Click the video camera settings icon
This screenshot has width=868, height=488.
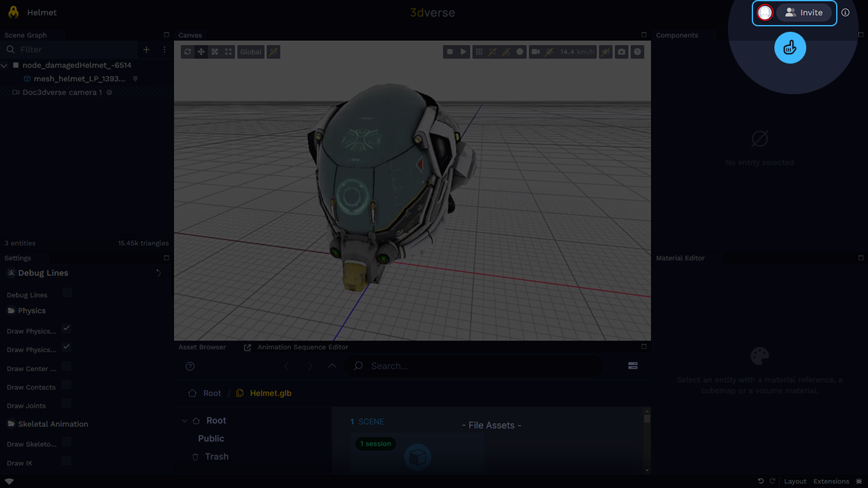(536, 52)
